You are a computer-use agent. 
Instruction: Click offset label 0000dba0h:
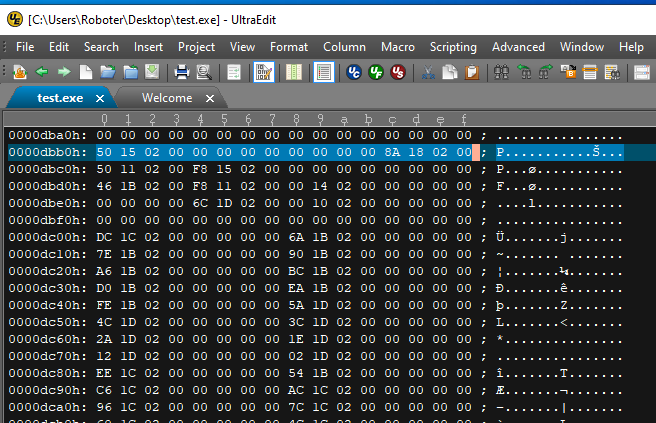pyautogui.click(x=48, y=135)
